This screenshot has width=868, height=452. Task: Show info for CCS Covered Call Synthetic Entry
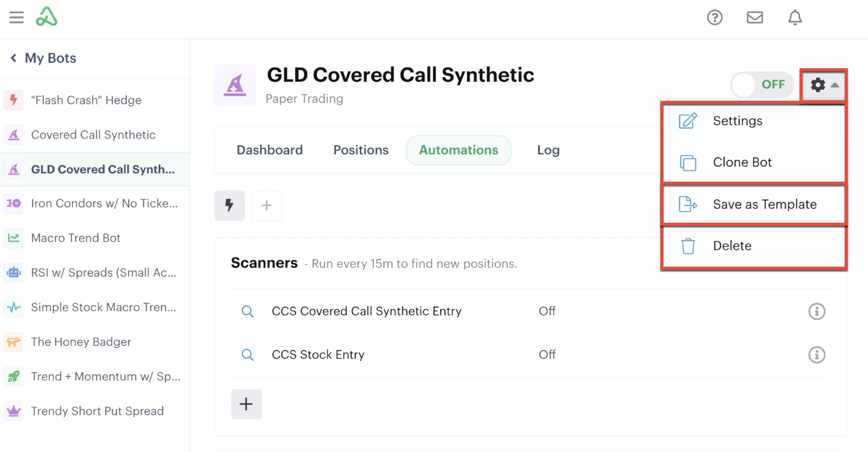tap(816, 311)
